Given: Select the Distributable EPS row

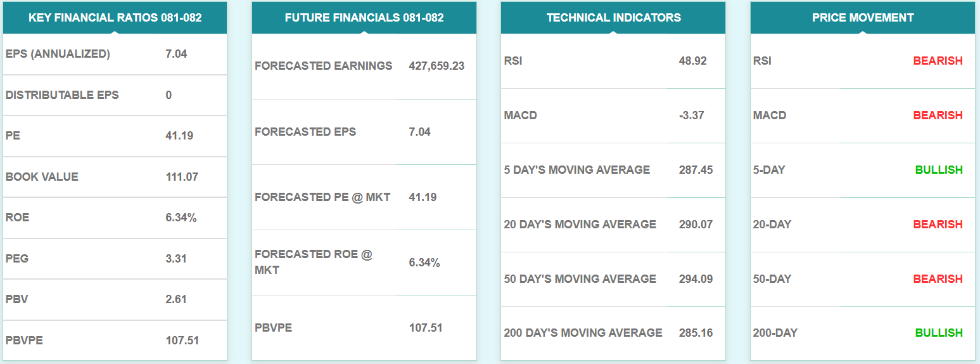Looking at the screenshot, I should click(62, 95).
